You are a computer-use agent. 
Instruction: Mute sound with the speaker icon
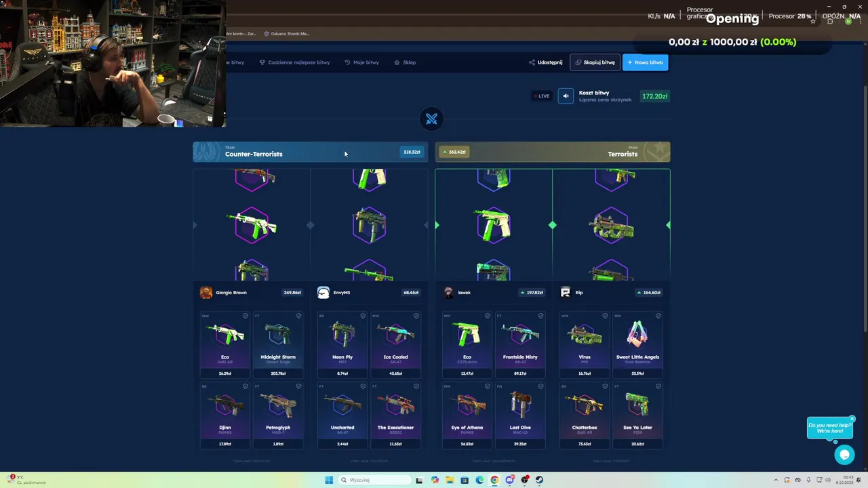[566, 96]
